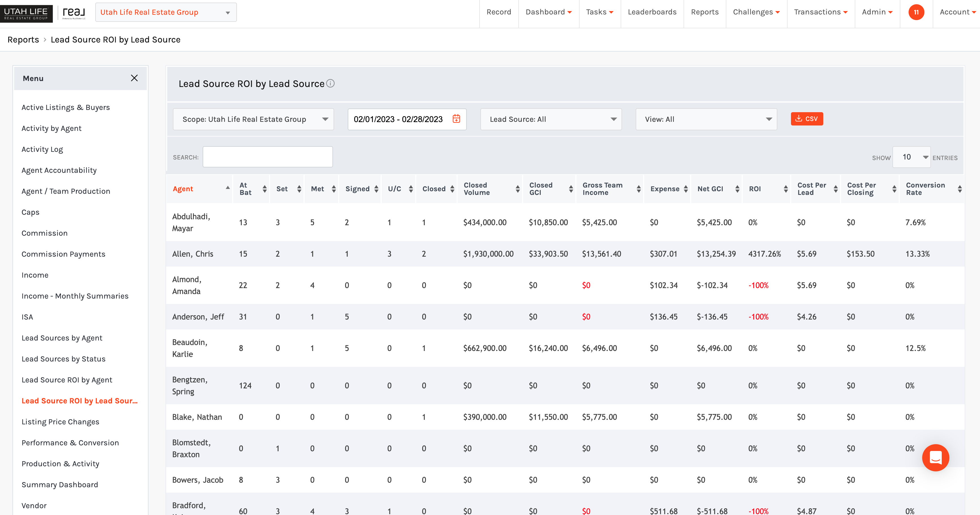The height and width of the screenshot is (515, 980).
Task: Click into the table Search field
Action: 268,157
